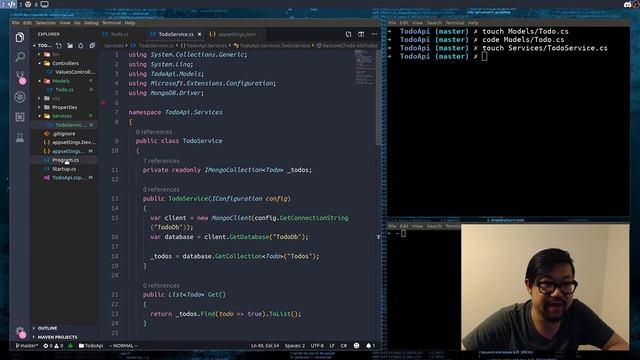Open Startup.cs in Explorer
The width and height of the screenshot is (640, 360).
[x=64, y=169]
